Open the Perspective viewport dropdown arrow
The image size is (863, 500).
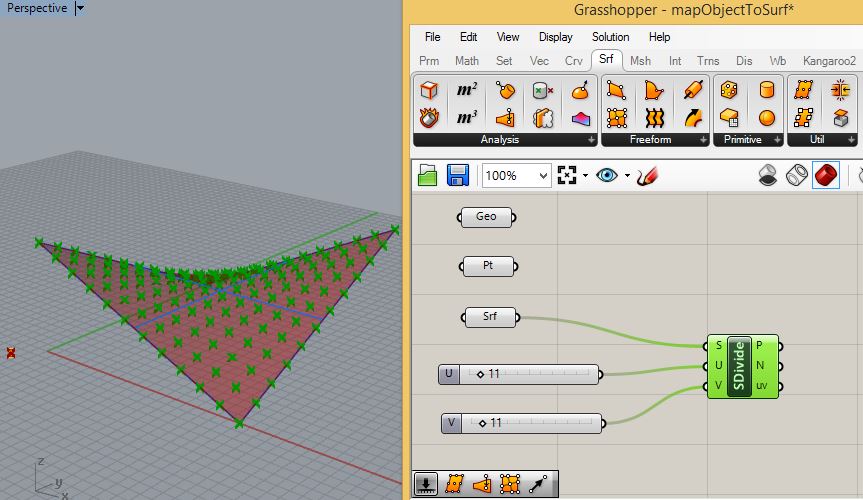(81, 8)
